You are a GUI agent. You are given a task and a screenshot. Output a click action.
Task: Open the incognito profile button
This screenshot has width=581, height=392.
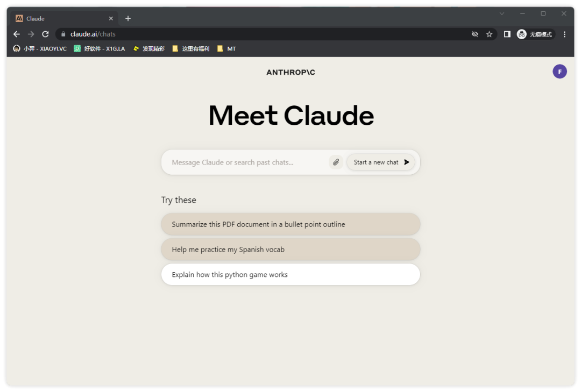(535, 34)
